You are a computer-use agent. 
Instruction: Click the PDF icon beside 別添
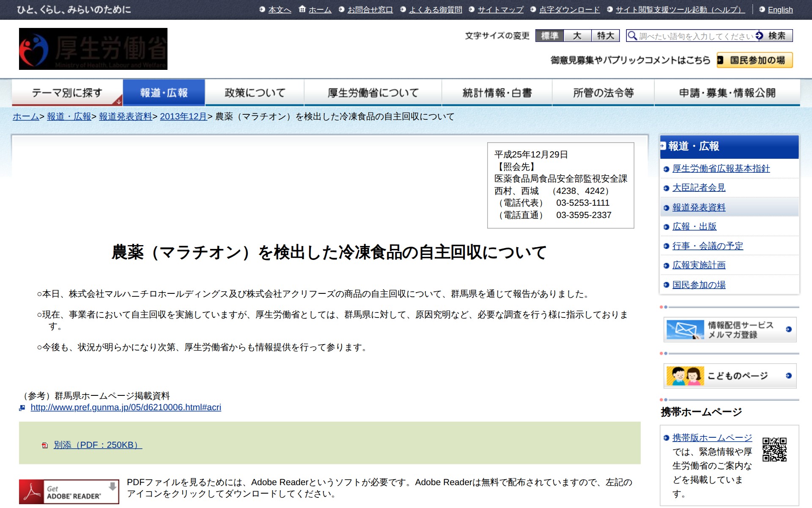pos(45,445)
